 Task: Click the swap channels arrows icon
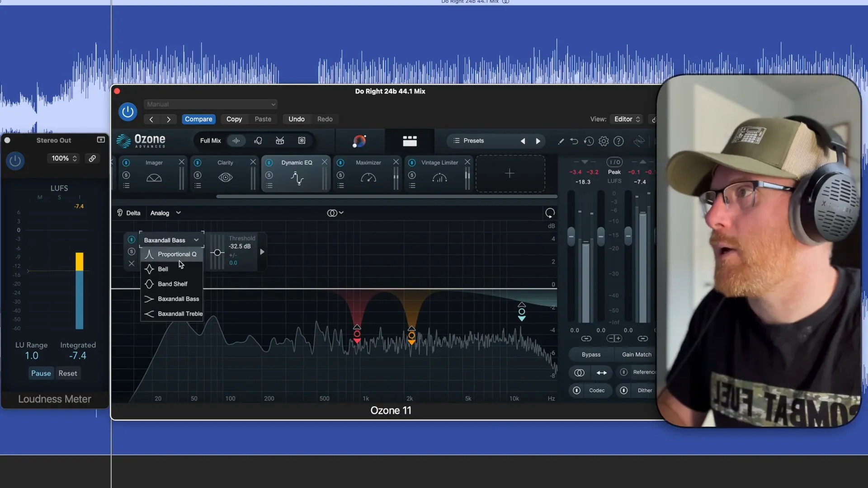pyautogui.click(x=602, y=373)
